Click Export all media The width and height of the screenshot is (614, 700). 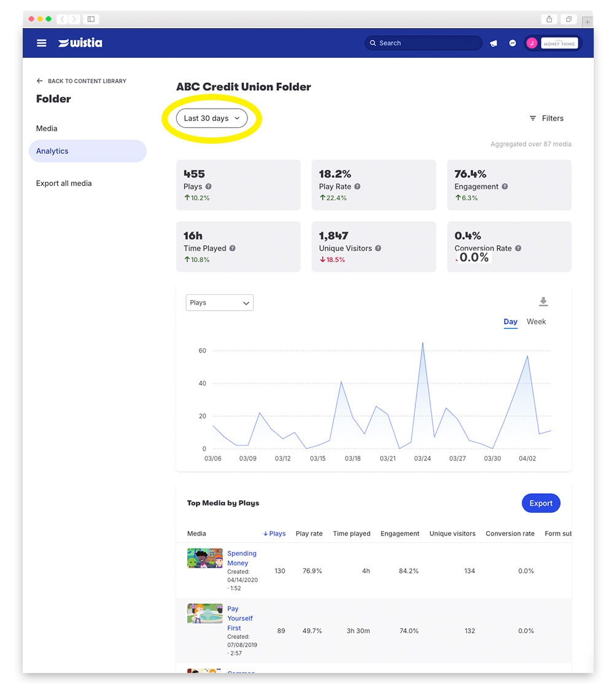(x=64, y=184)
